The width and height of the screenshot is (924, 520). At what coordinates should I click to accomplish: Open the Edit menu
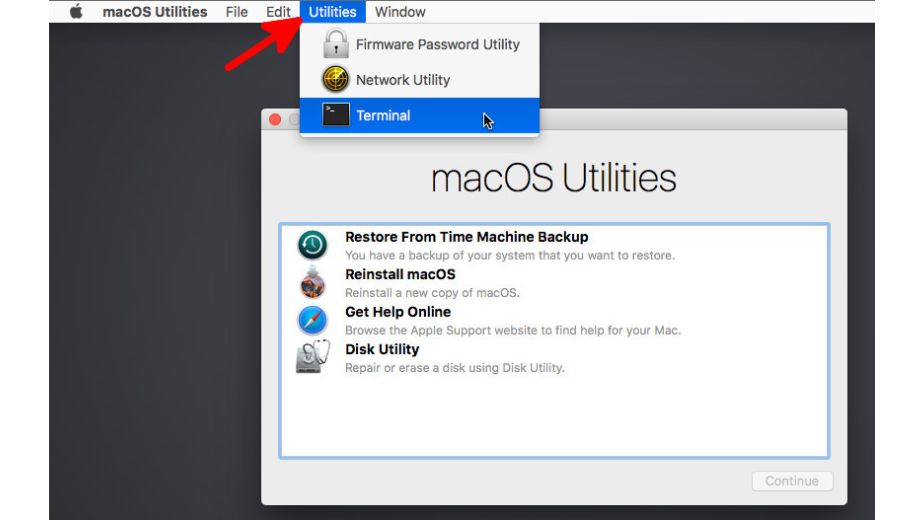coord(278,12)
